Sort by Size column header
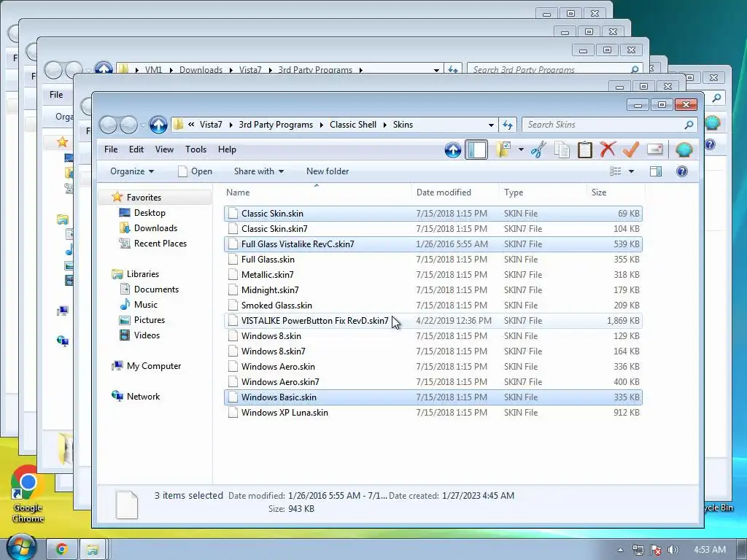 616,192
